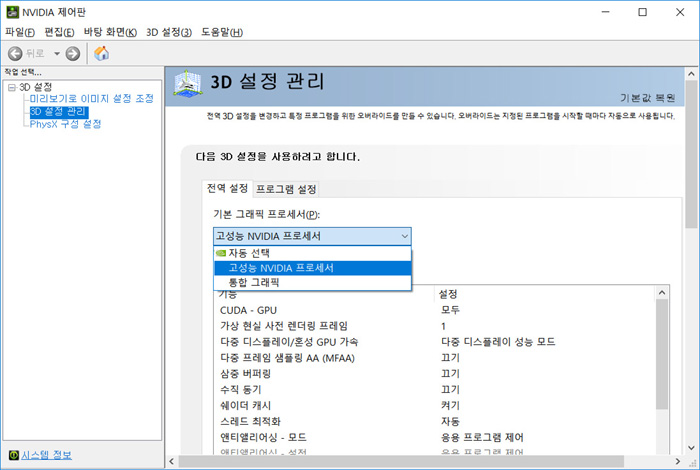
Task: Click the settings list scrollbar thumb
Action: tap(662, 354)
